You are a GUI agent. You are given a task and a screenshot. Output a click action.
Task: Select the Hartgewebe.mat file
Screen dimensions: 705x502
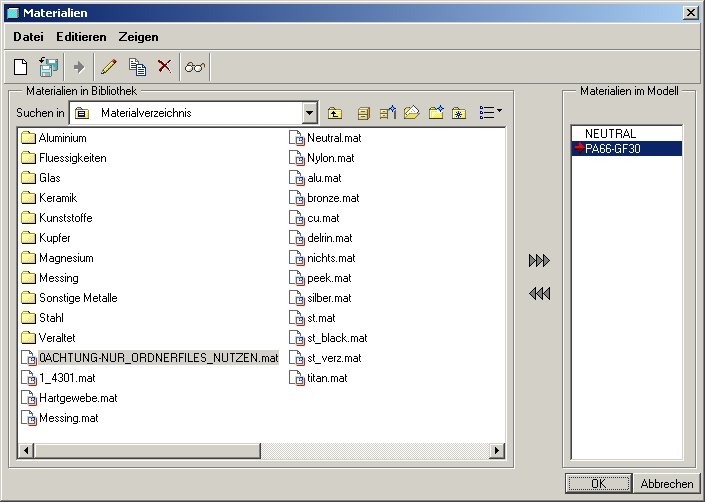pos(69,398)
